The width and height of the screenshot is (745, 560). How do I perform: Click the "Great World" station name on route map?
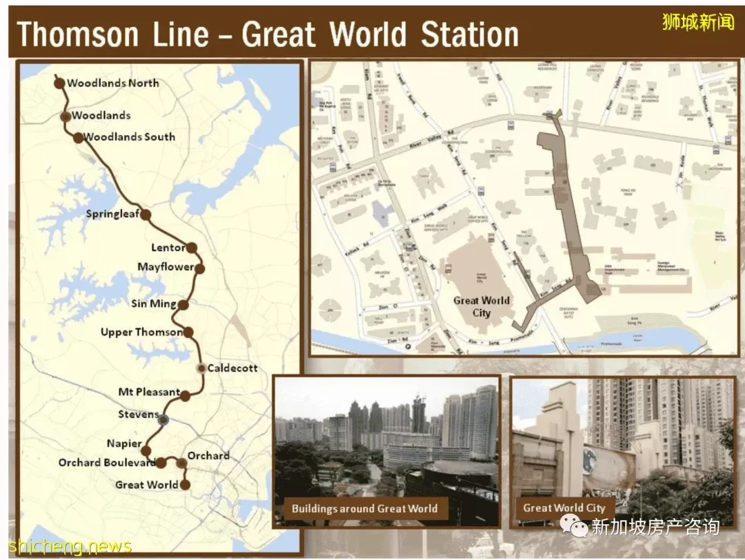147,485
